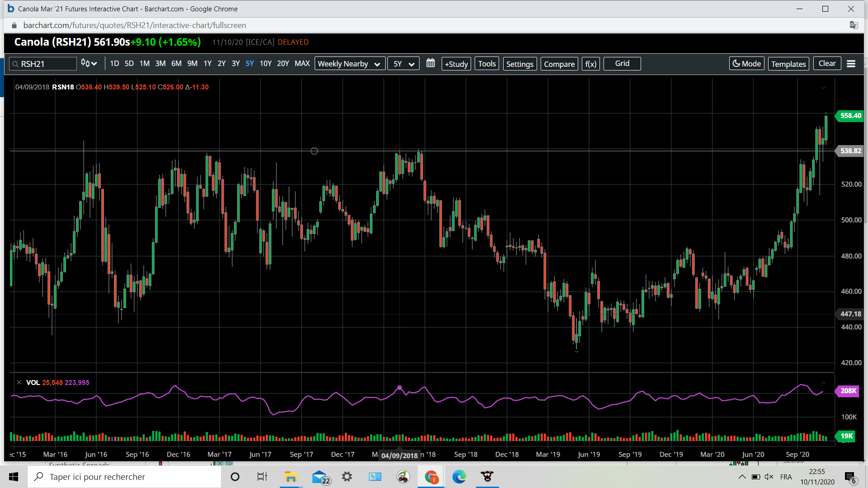The image size is (868, 488).
Task: Select the MAX time range
Action: 302,64
